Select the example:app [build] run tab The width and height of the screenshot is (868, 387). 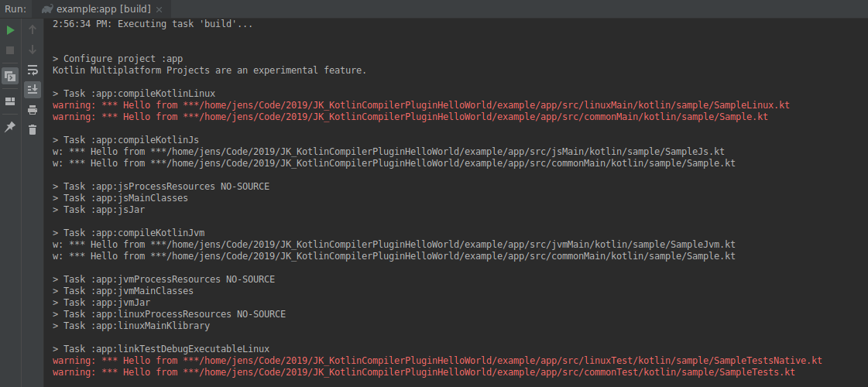102,9
